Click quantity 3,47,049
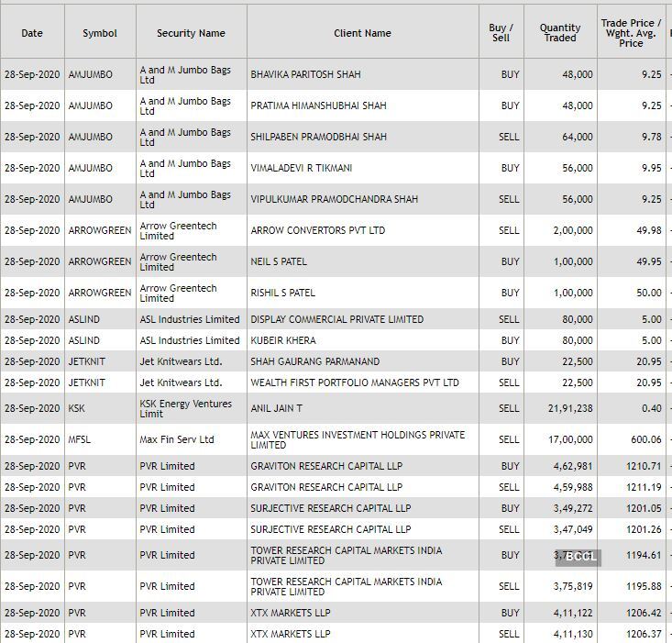Image resolution: width=672 pixels, height=643 pixels. pos(573,529)
